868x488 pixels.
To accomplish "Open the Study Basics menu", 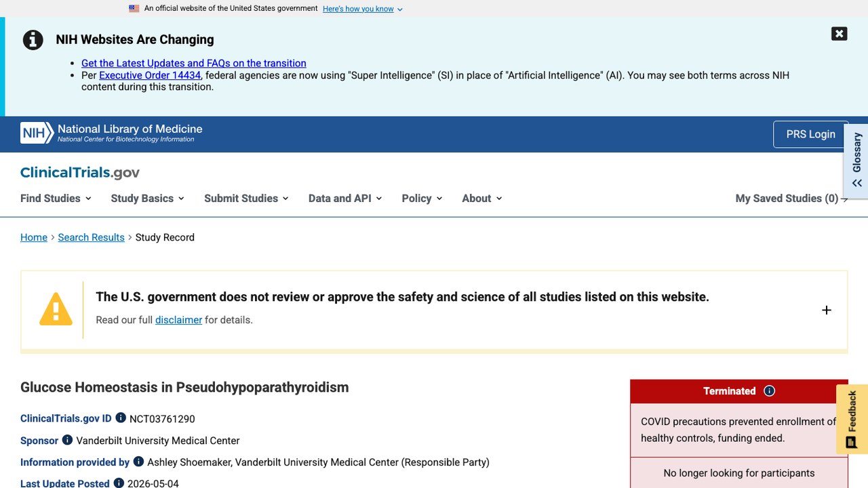I will (148, 199).
